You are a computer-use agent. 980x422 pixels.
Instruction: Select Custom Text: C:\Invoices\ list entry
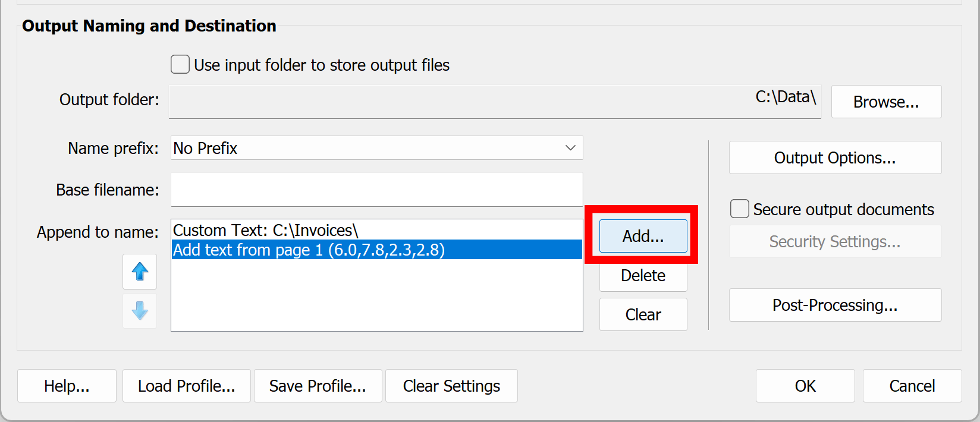tap(266, 230)
